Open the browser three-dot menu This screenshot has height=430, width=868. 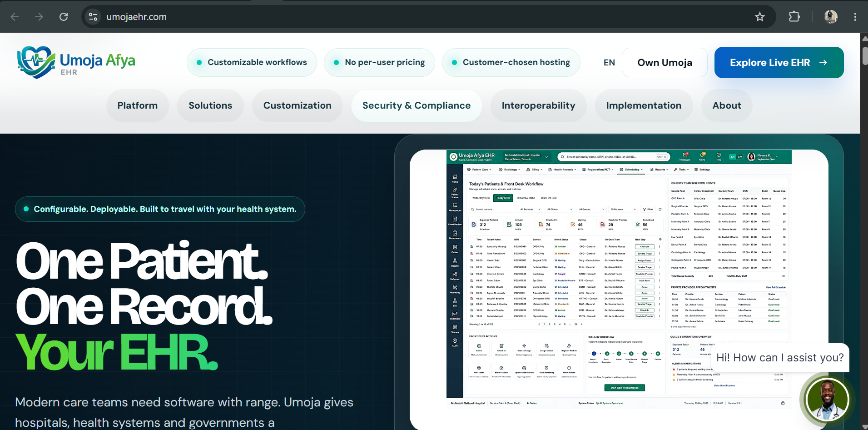point(855,17)
